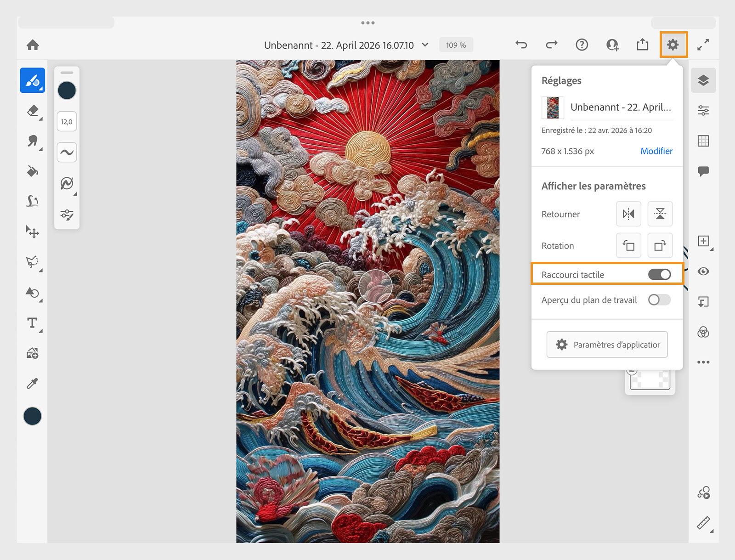This screenshot has width=735, height=560.
Task: Open more layer actions ellipsis
Action: (703, 362)
